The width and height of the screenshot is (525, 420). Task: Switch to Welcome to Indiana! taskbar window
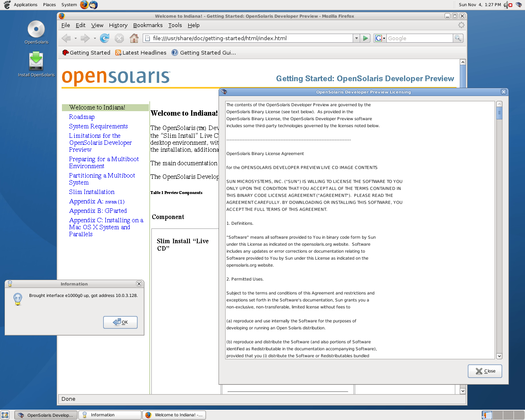(x=174, y=415)
